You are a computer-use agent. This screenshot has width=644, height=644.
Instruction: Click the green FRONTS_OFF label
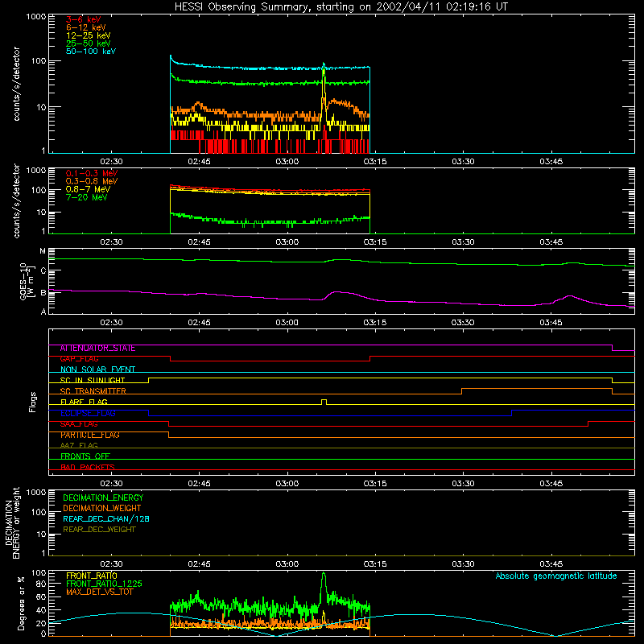pos(85,456)
